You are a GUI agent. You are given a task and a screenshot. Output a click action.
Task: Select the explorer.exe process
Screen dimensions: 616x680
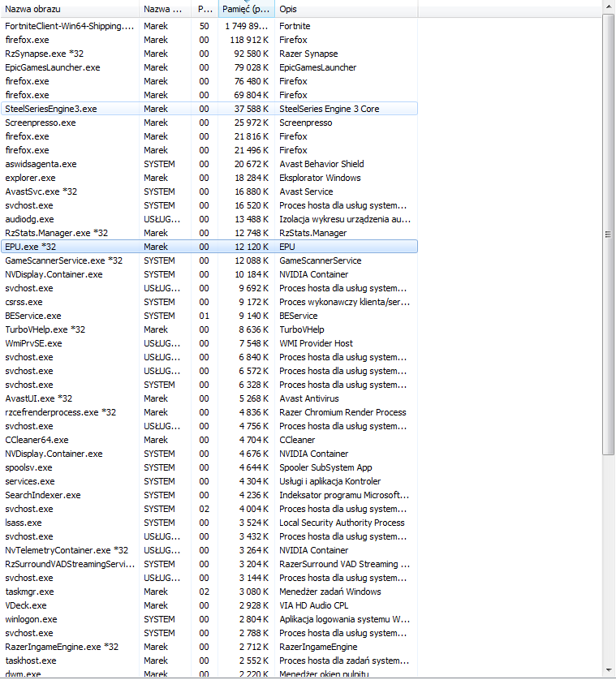[209, 178]
